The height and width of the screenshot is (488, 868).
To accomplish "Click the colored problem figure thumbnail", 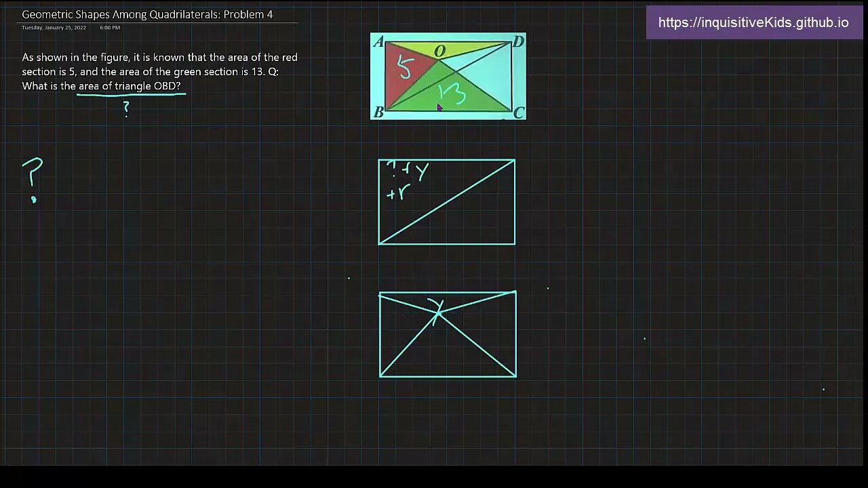I will 448,77.
